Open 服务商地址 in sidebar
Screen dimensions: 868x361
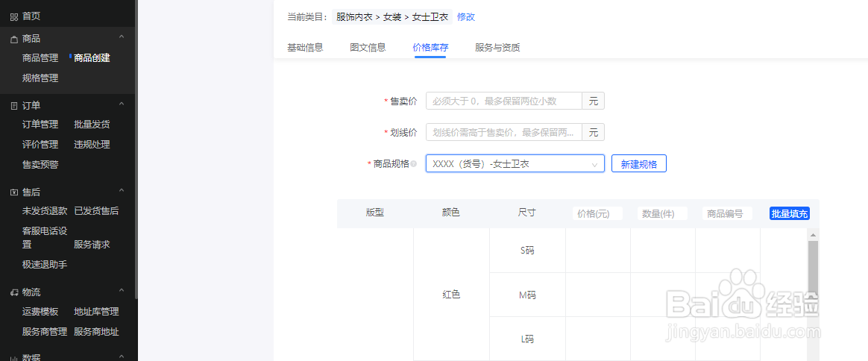click(x=96, y=332)
